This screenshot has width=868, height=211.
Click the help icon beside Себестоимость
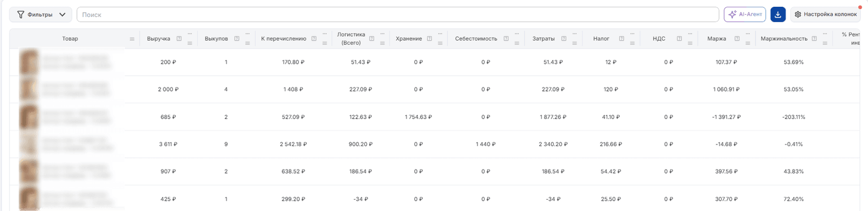point(506,38)
